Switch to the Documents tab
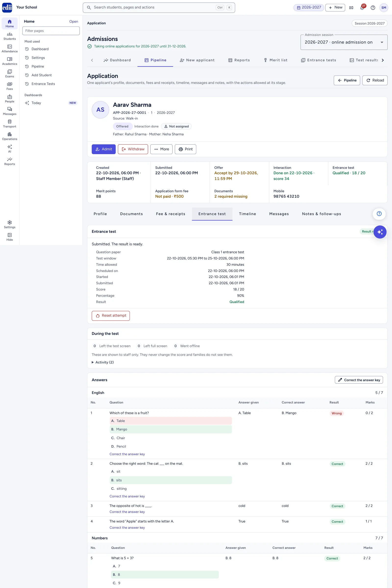 click(x=131, y=214)
